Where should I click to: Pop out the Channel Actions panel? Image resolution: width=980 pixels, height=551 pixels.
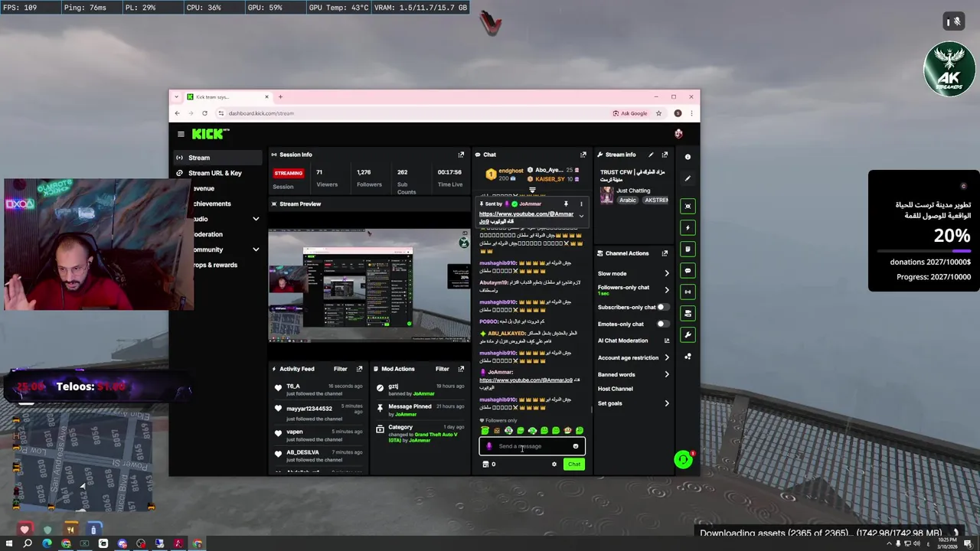coord(665,253)
